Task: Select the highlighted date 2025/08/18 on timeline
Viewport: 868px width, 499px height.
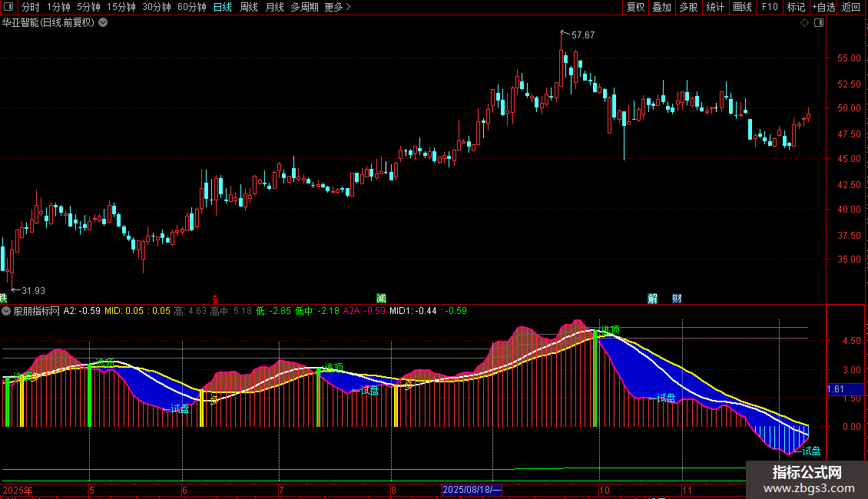Action: coord(472,490)
